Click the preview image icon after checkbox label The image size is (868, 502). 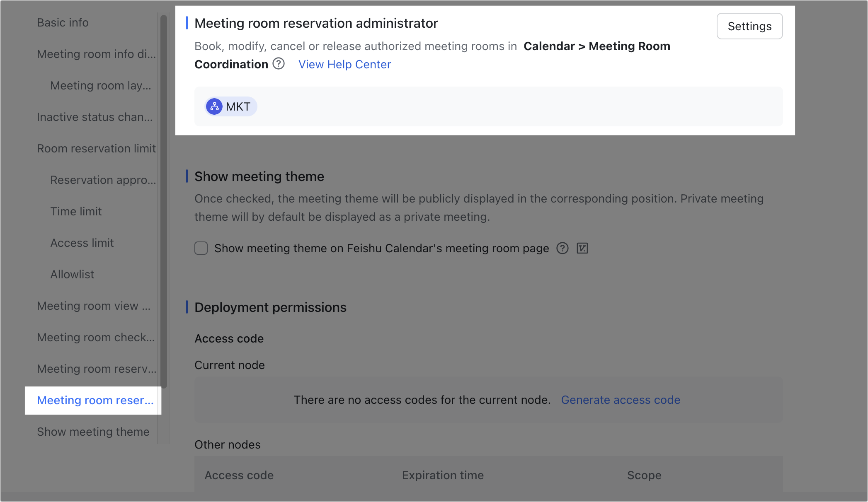point(582,248)
